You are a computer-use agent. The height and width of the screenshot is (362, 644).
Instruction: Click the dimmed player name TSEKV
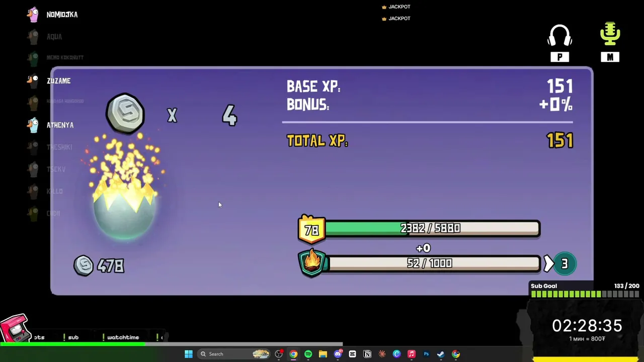56,169
